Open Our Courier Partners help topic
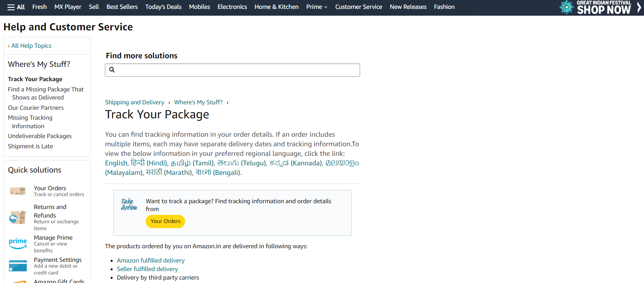644x283 pixels. coord(36,108)
